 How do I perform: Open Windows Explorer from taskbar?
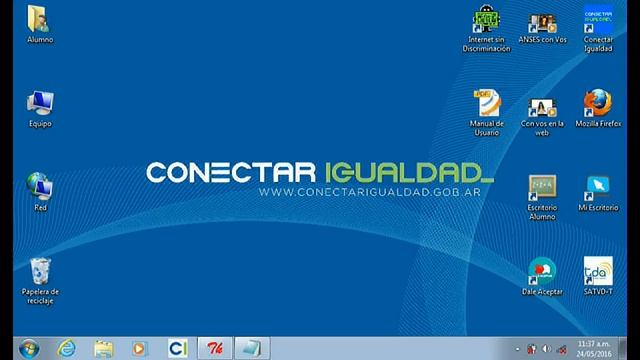[x=103, y=349]
